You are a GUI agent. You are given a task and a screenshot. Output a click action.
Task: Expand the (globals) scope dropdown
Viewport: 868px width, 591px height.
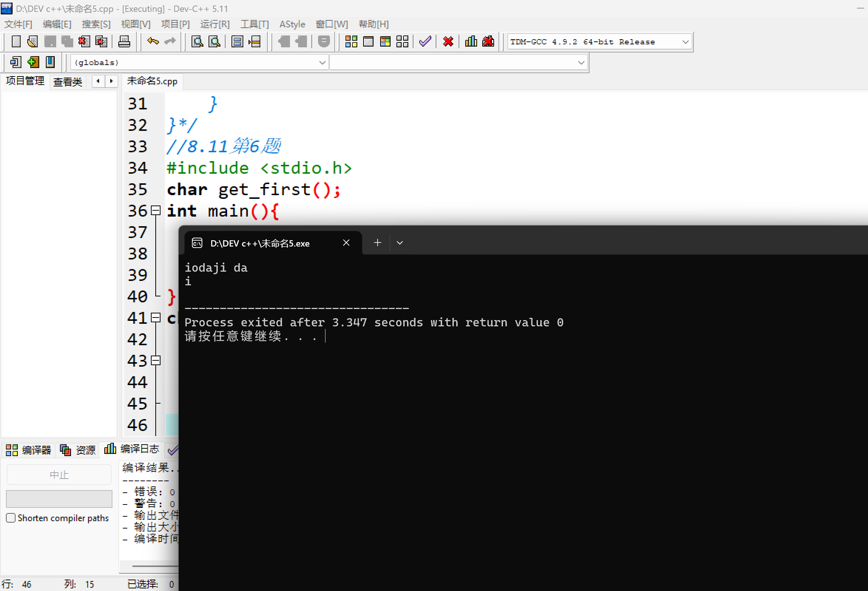(322, 63)
